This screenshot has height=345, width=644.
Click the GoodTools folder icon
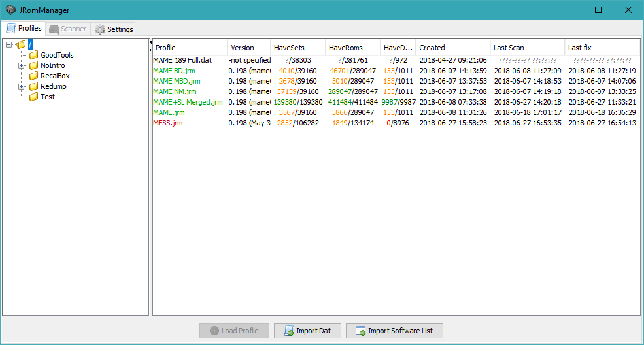(34, 55)
